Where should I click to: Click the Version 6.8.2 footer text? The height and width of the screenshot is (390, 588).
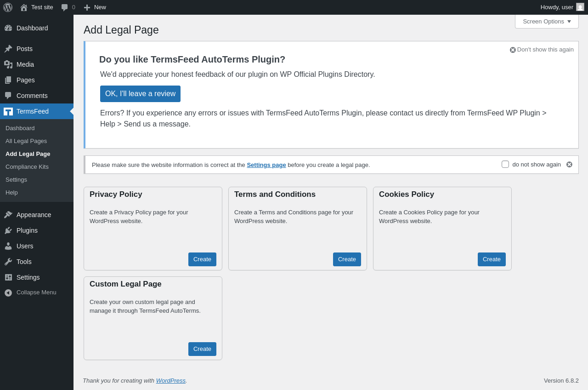(561, 381)
